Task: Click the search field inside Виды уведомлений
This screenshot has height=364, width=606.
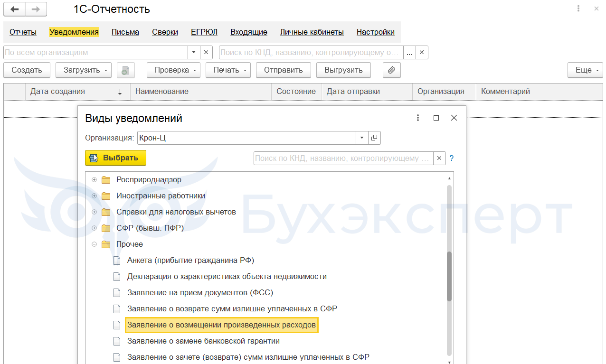Action: point(344,159)
